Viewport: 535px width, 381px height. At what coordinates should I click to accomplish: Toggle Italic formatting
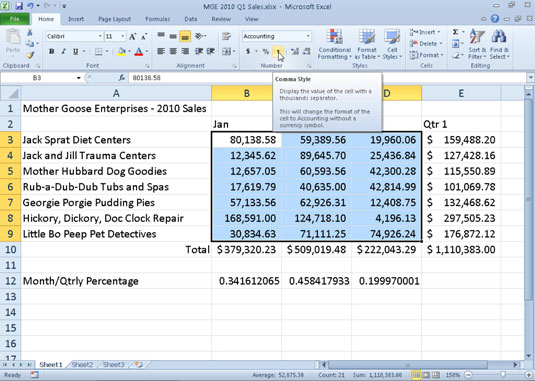pyautogui.click(x=63, y=52)
